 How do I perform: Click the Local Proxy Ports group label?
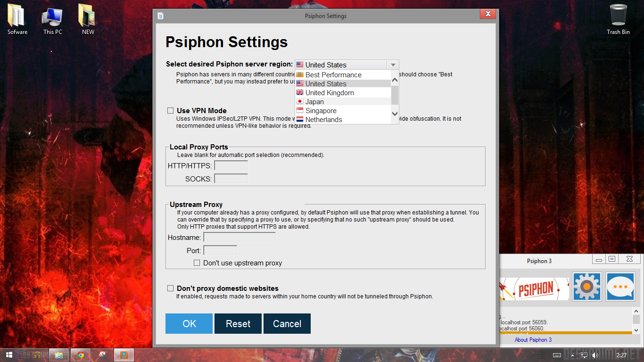point(198,147)
